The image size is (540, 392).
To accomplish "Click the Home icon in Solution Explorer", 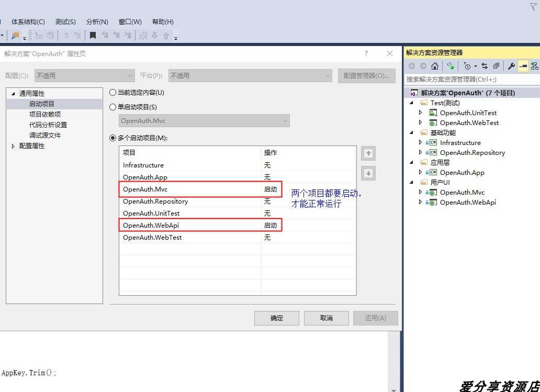I will tap(435, 66).
